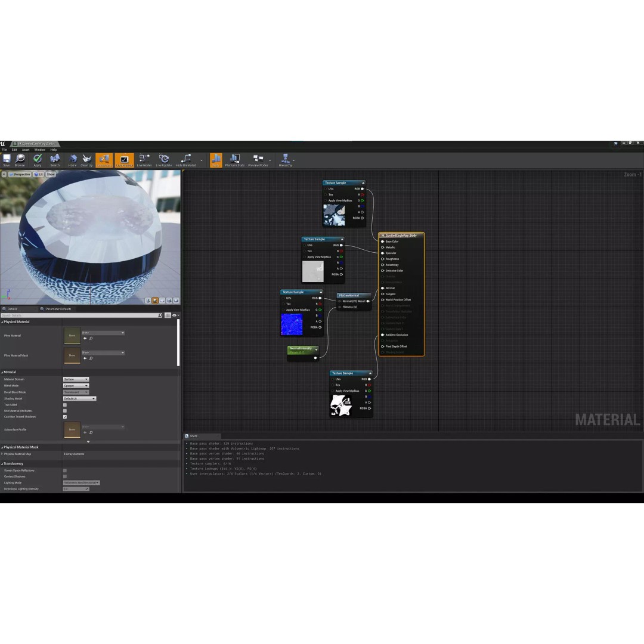Click Phys Material thumbnail swatch

[72, 336]
